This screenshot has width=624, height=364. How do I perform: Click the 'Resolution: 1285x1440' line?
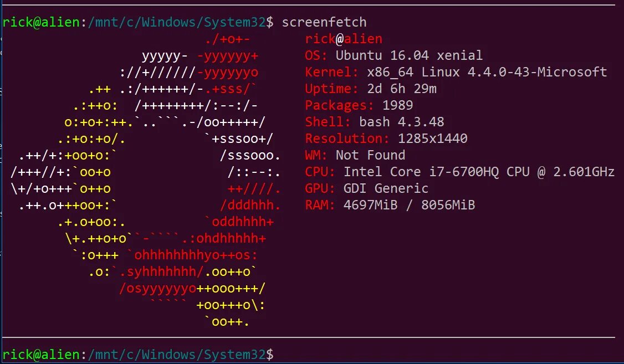coord(386,139)
